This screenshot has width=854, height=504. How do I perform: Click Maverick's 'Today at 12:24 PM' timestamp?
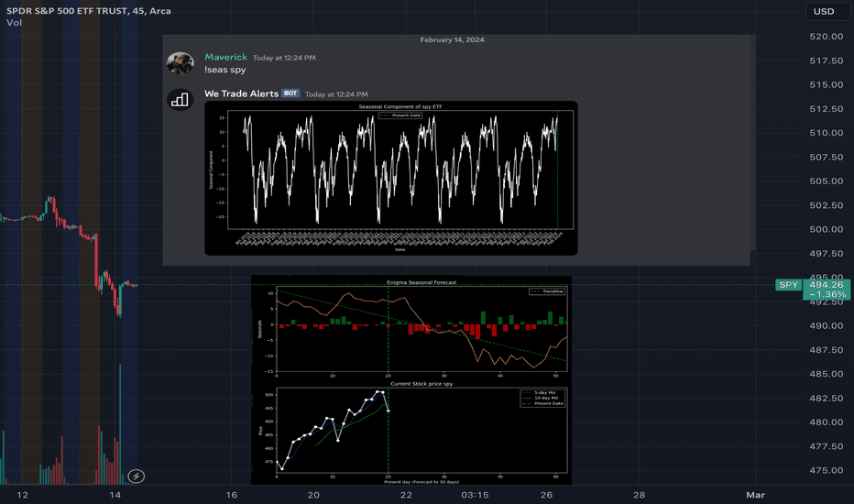(x=284, y=58)
